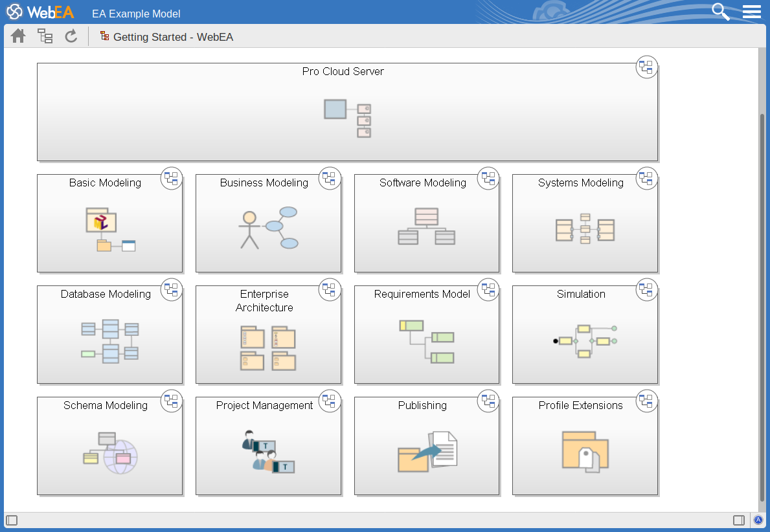Screen dimensions: 770x532
Task: Open the Software Modeling tile
Action: tap(427, 223)
